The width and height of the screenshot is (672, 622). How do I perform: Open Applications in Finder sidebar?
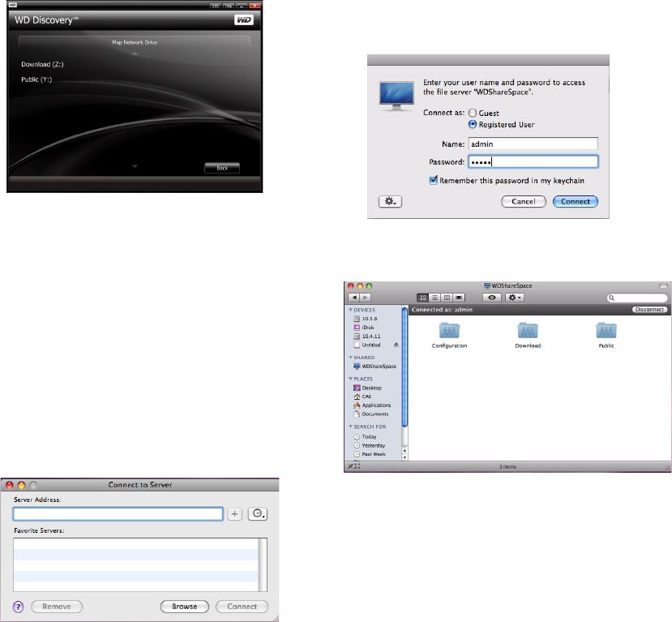(372, 405)
